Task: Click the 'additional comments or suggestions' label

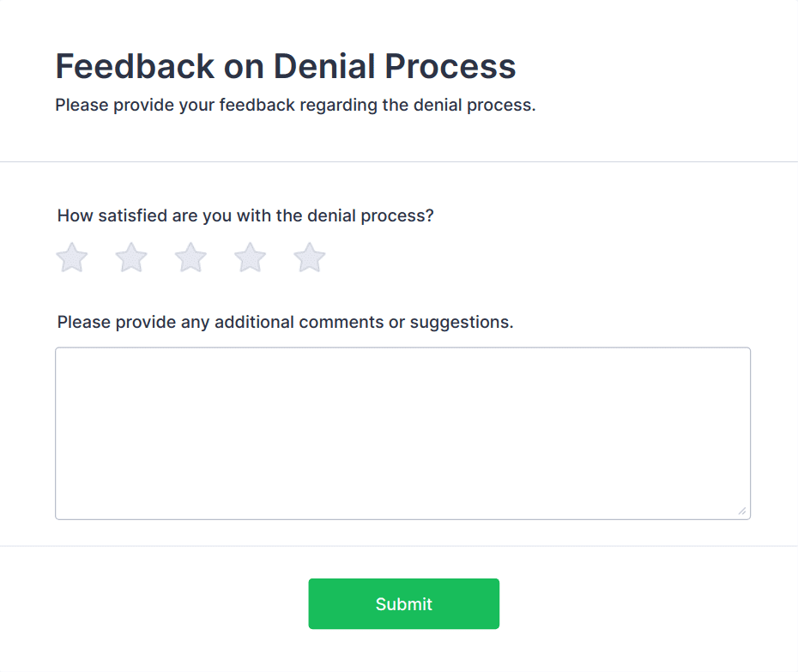Action: point(285,323)
